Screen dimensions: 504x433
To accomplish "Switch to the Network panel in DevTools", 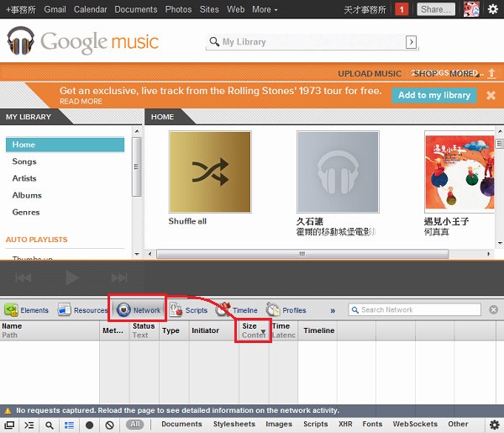I will click(139, 310).
